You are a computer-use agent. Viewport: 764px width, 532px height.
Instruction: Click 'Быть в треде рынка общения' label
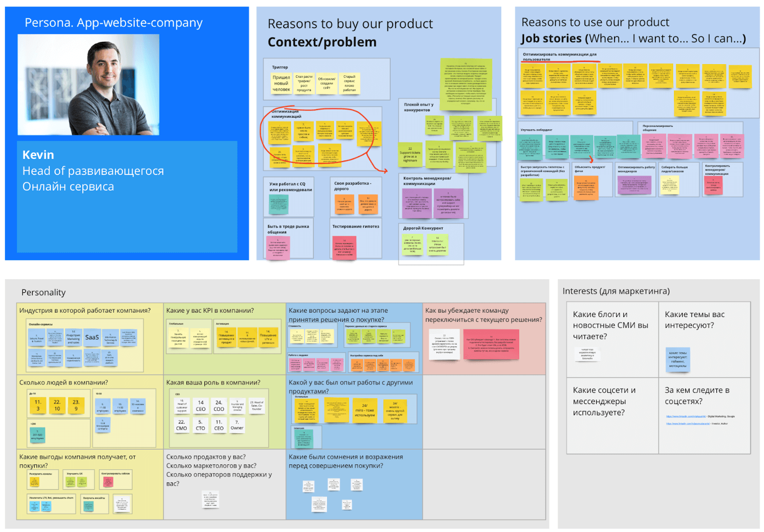click(288, 229)
